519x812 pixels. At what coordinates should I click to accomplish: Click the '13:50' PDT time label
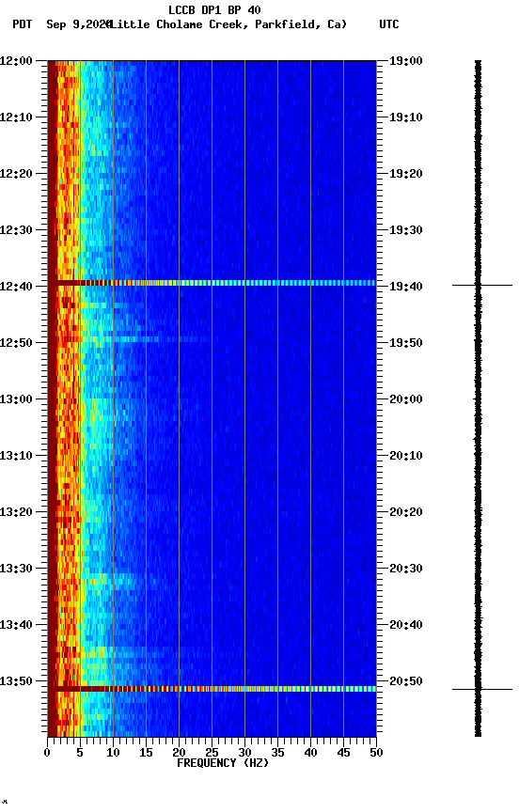(x=16, y=682)
